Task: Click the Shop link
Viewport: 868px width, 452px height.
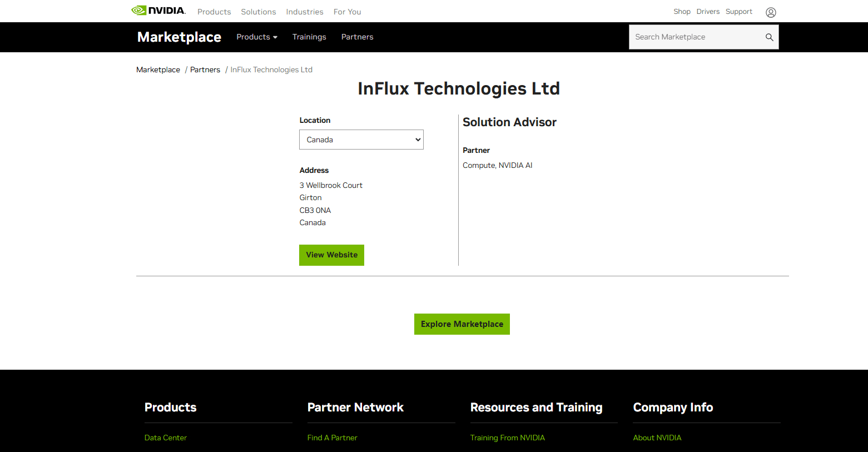Action: (682, 12)
